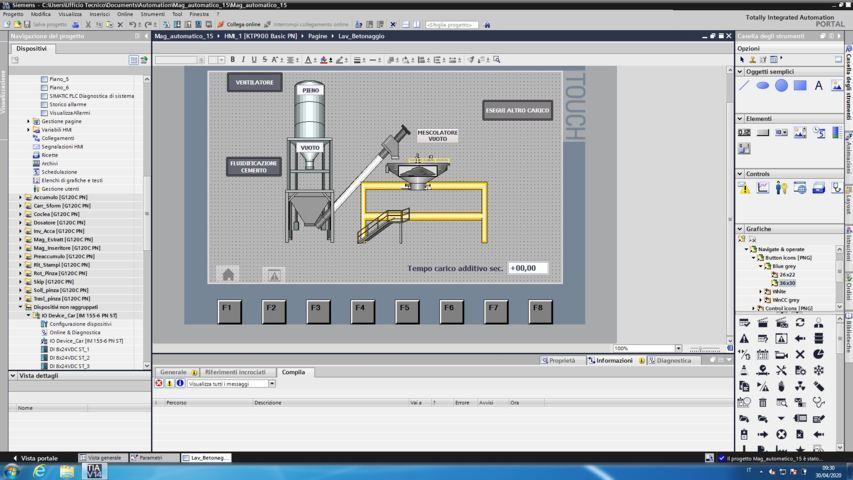The image size is (853, 480).
Task: Expand the Accumulo [G120C PN] tree node
Action: tap(20, 197)
